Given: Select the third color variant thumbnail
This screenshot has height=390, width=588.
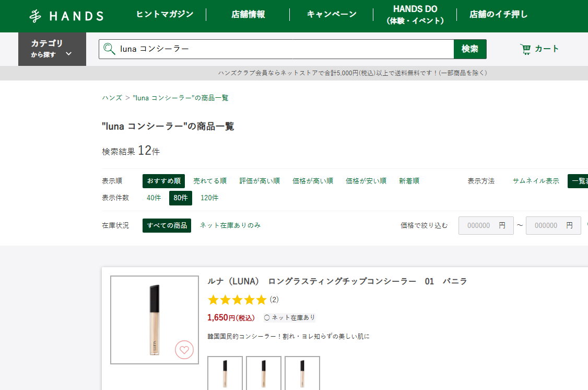Looking at the screenshot, I should [302, 373].
